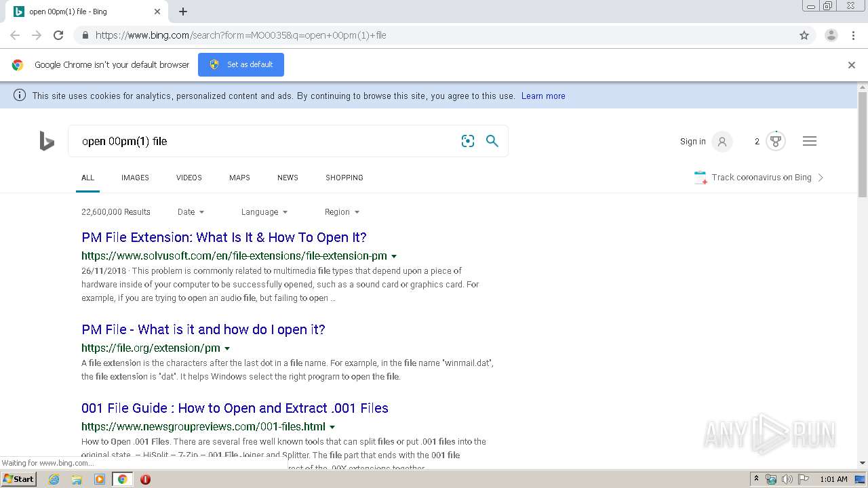
Task: Expand newsgroupreviews.com result URL arrow
Action: pos(332,427)
